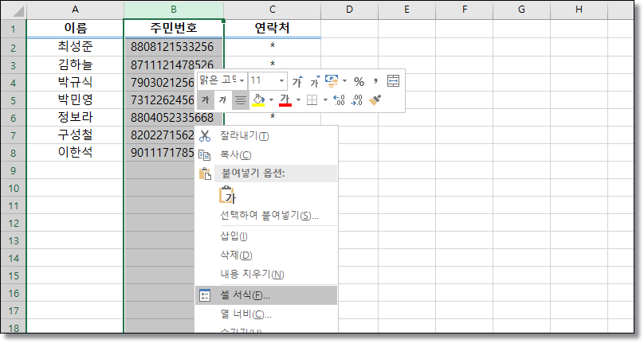Click cell with 8804052335668

pyautogui.click(x=174, y=118)
